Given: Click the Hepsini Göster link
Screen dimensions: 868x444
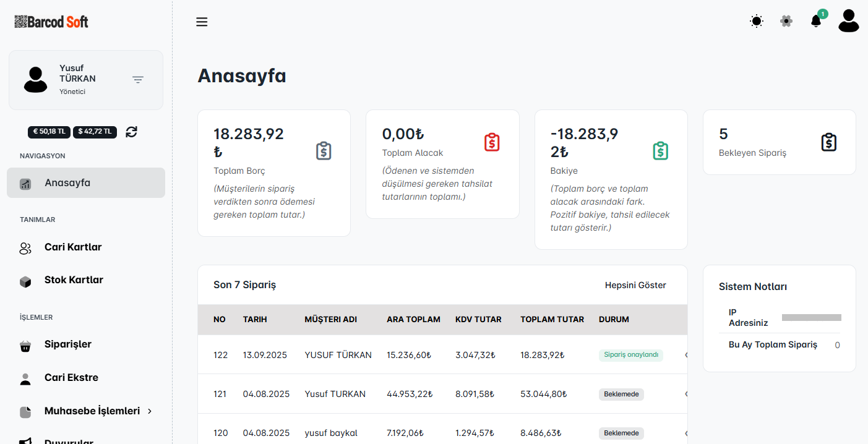Looking at the screenshot, I should point(635,285).
